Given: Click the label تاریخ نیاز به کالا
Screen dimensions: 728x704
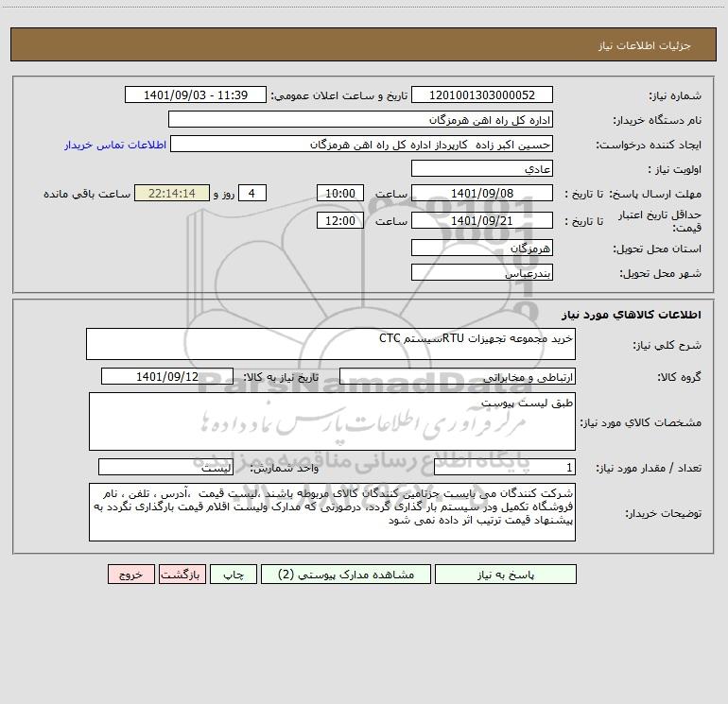Looking at the screenshot, I should coord(282,377).
